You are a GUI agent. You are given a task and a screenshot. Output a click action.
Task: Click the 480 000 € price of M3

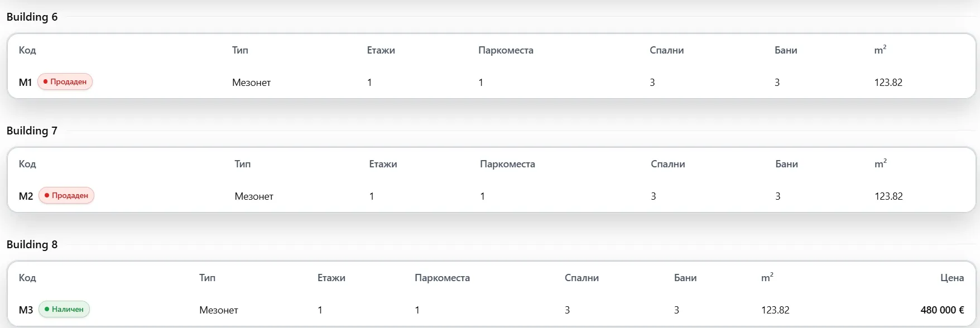pos(942,310)
